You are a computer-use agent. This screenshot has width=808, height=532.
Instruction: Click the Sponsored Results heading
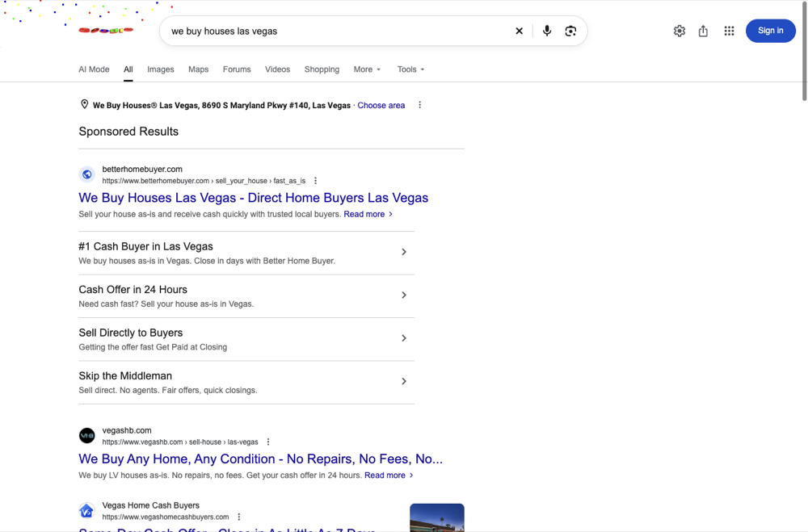coord(128,132)
